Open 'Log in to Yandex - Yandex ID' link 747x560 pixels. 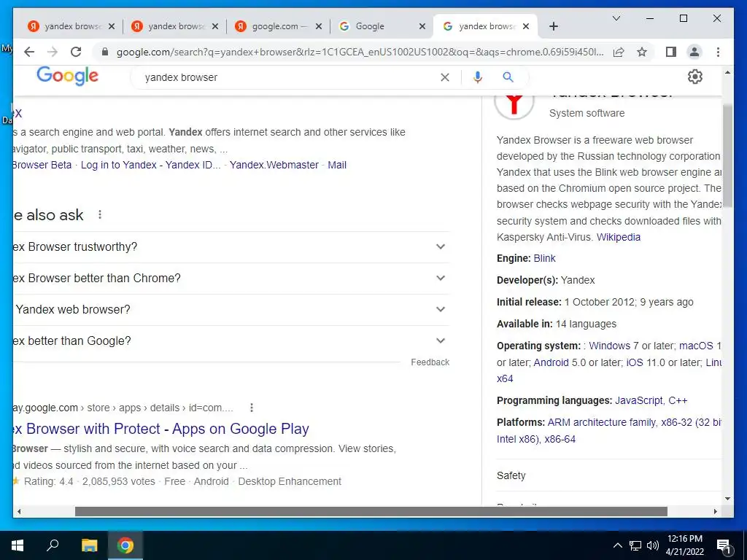150,165
